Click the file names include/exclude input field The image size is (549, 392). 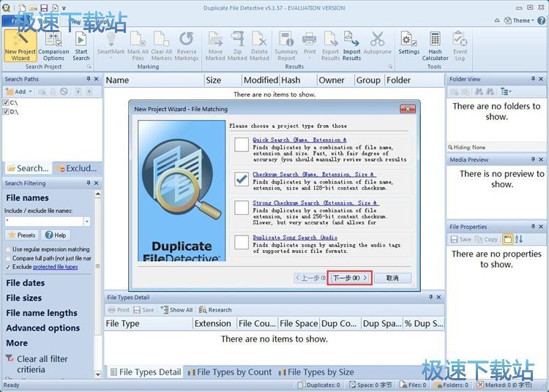tap(44, 222)
